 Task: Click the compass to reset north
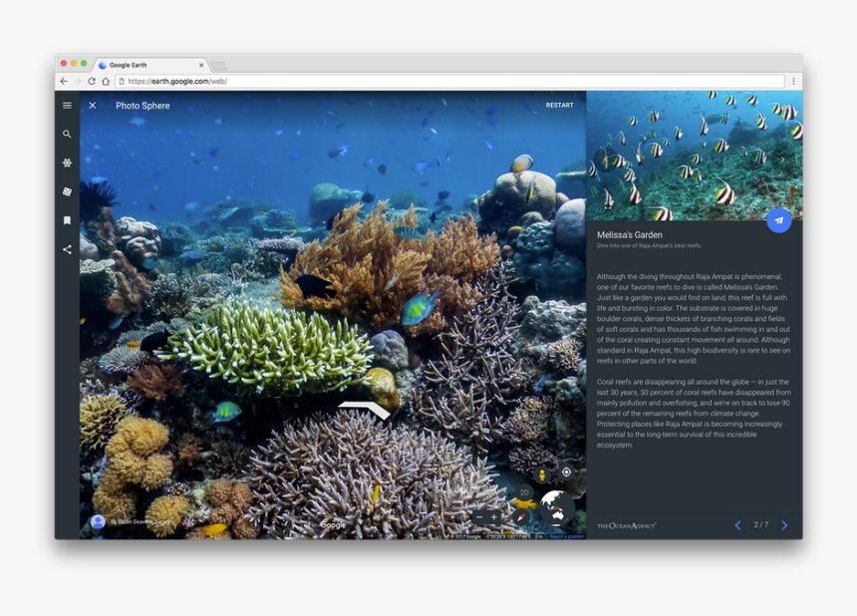(520, 516)
